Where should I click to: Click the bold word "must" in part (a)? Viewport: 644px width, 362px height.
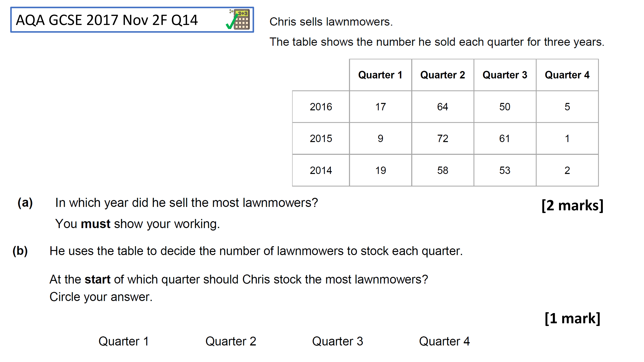point(95,224)
